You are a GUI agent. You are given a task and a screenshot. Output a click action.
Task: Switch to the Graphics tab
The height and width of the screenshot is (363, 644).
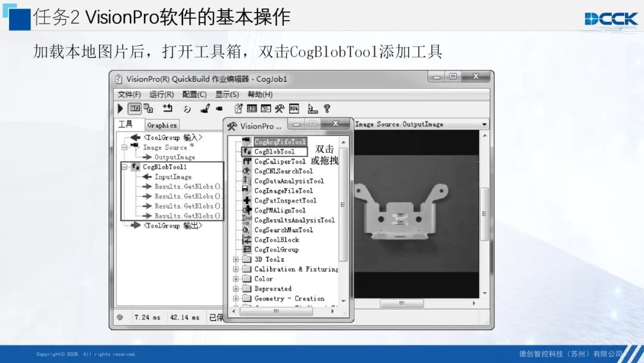coord(161,124)
